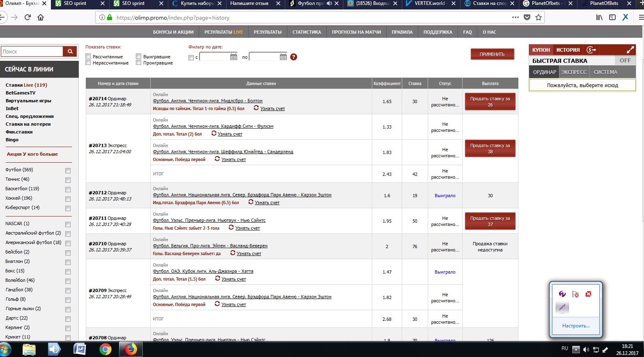Image resolution: width=644 pixels, height=357 pixels.
Task: Select the Экспресс bet type tab
Action: coord(574,72)
